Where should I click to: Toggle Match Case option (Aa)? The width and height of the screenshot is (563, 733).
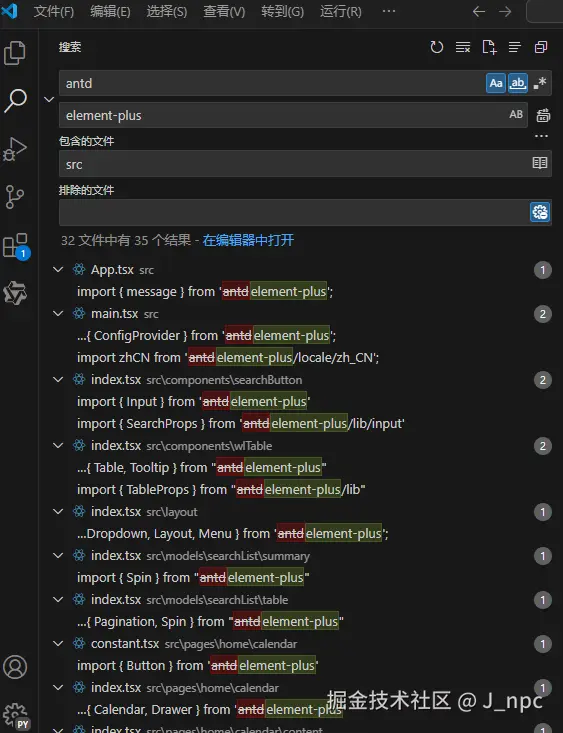point(496,83)
